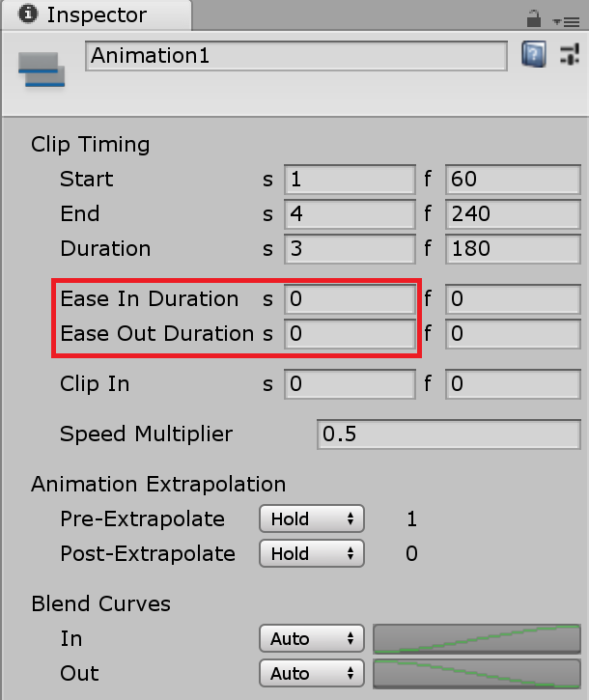Screen dimensions: 589x700
Task: Click the Speed Multiplier field
Action: (x=448, y=434)
